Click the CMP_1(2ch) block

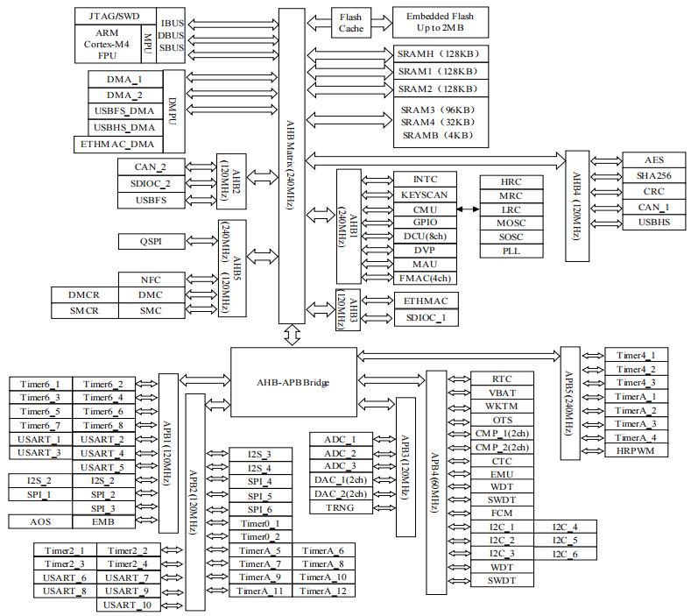[x=502, y=434]
